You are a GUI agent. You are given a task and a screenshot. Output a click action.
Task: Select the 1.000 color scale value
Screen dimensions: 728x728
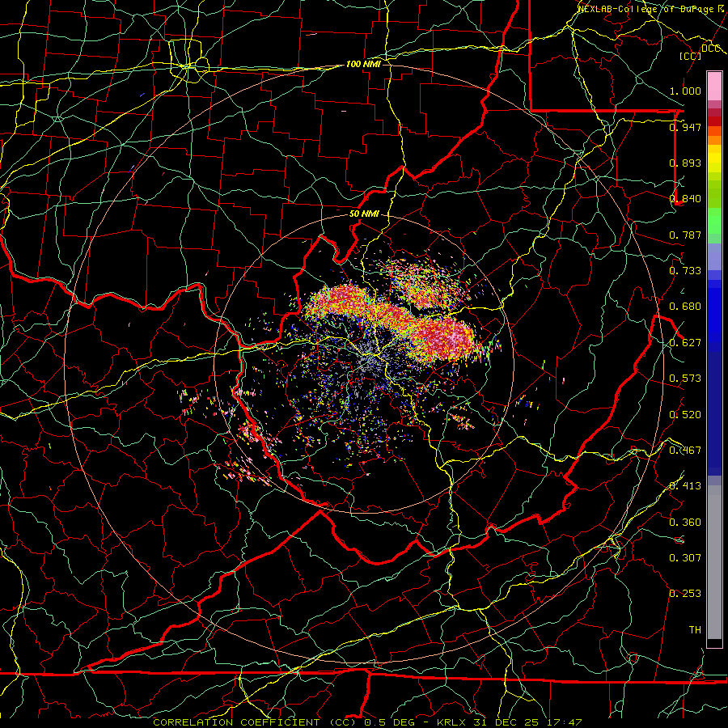pos(685,91)
